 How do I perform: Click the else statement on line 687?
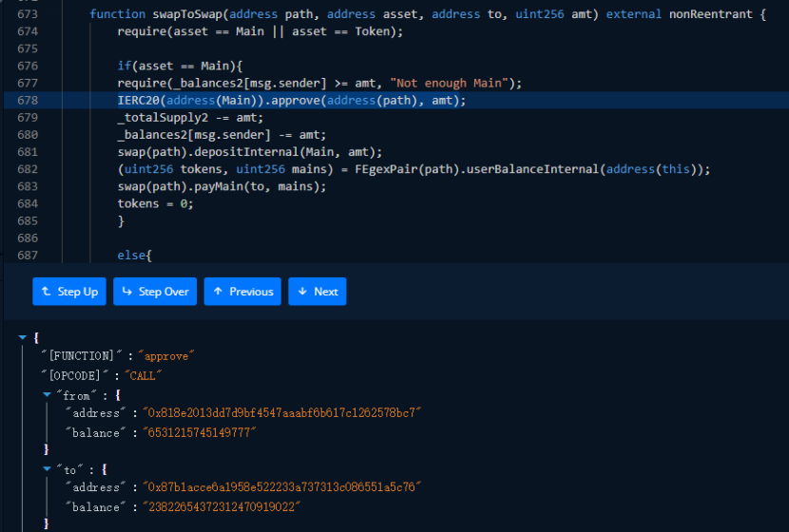(134, 256)
